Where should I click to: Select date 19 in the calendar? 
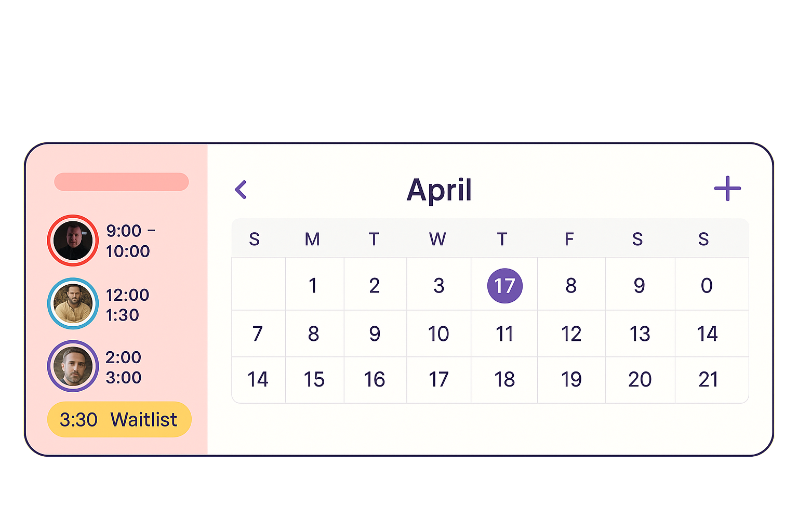coord(571,380)
